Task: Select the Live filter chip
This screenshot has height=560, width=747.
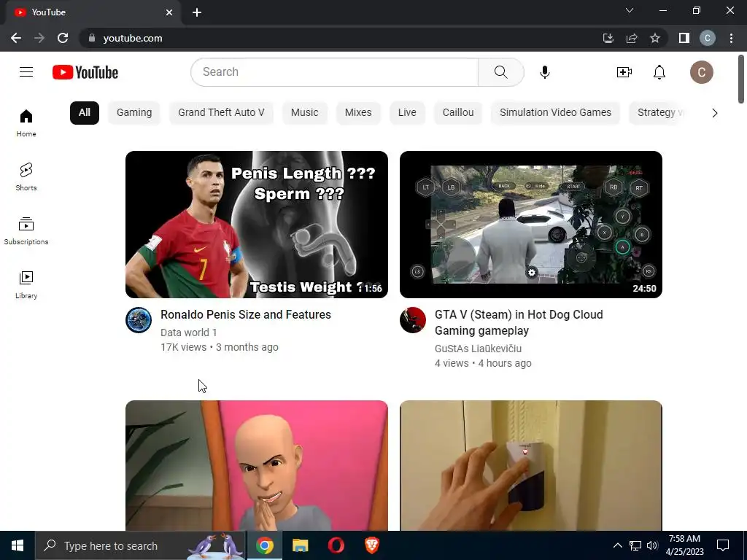Action: (407, 113)
